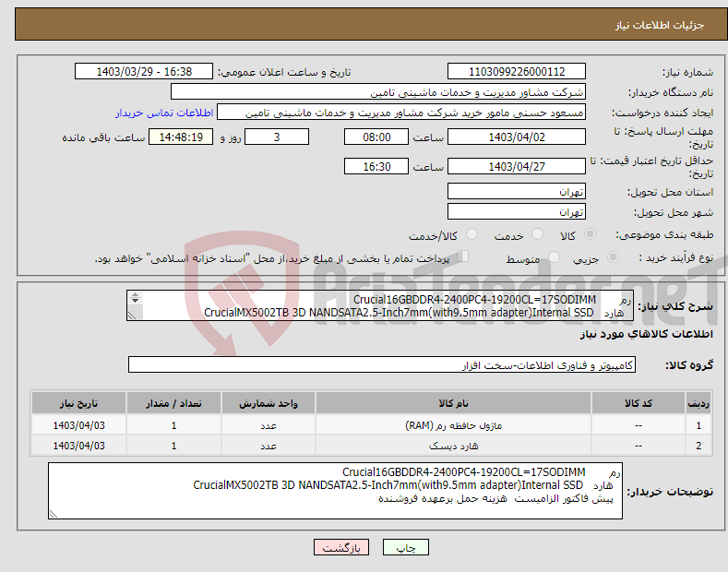Click resize grip of the description textarea
728x572 pixels.
point(132,316)
